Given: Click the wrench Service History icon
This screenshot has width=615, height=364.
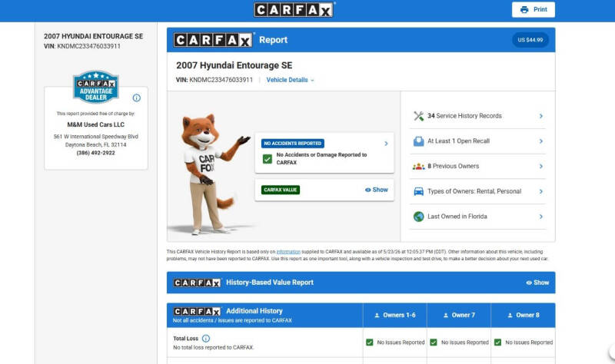Looking at the screenshot, I should 418,116.
